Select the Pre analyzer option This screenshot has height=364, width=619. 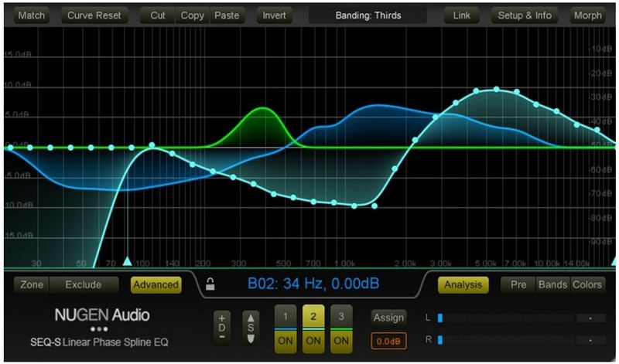tap(518, 284)
